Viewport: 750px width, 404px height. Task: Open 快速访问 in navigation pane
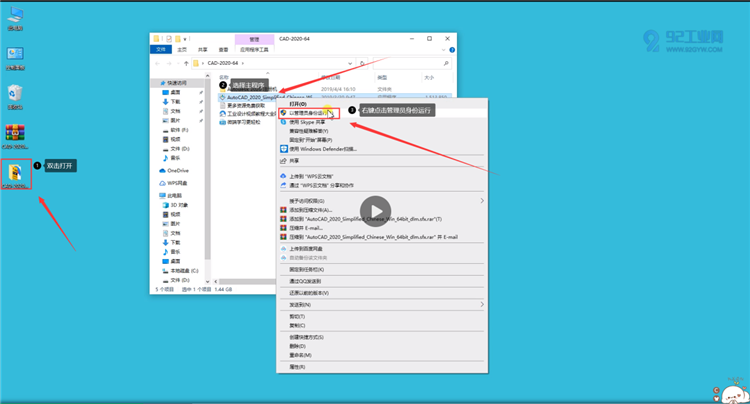pyautogui.click(x=174, y=83)
